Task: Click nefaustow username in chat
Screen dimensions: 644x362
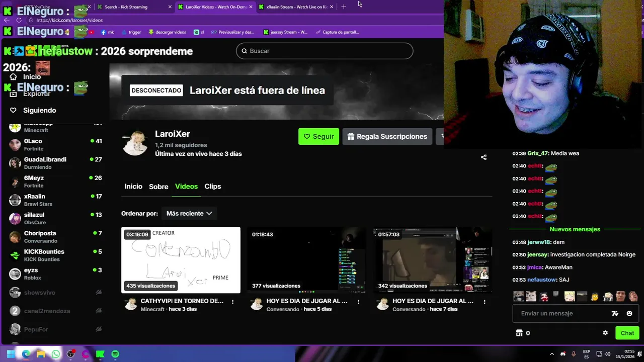Action: point(542,280)
